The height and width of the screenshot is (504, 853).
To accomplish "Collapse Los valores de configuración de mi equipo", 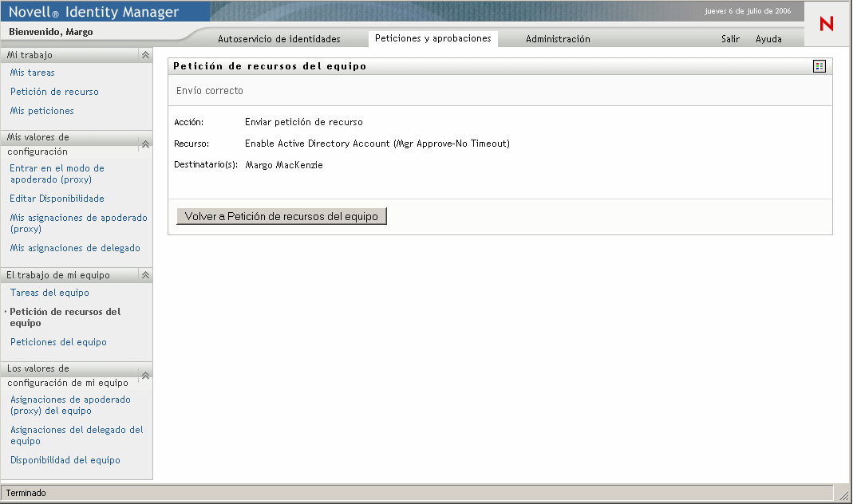I will (145, 375).
